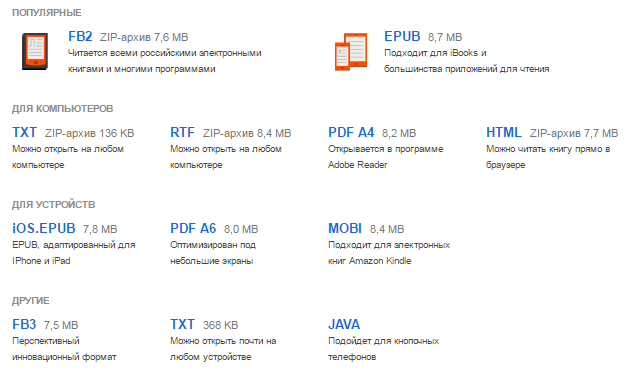Click the orange EPUB devices icon

(351, 52)
